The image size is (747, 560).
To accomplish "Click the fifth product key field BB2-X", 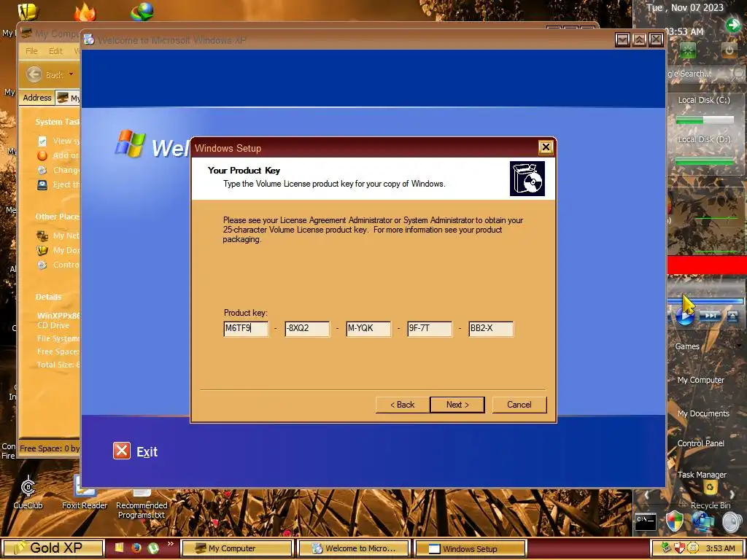I will click(491, 329).
